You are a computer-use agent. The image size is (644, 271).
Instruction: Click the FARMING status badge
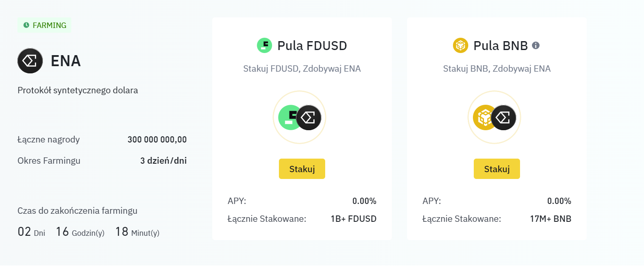pos(45,25)
